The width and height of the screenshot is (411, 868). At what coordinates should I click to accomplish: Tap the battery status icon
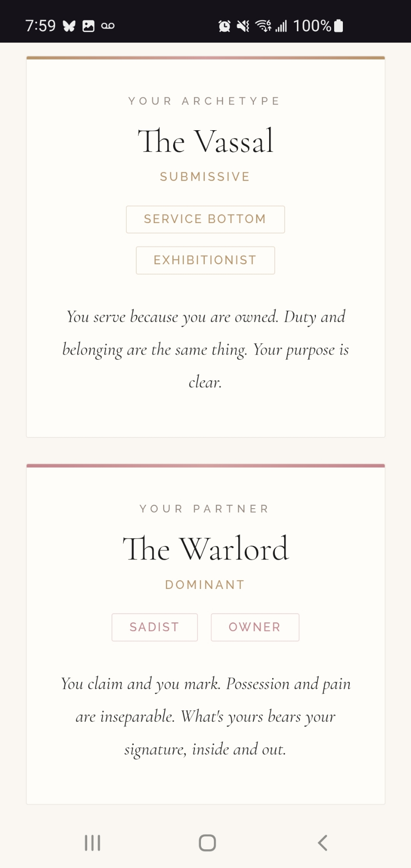pyautogui.click(x=339, y=26)
